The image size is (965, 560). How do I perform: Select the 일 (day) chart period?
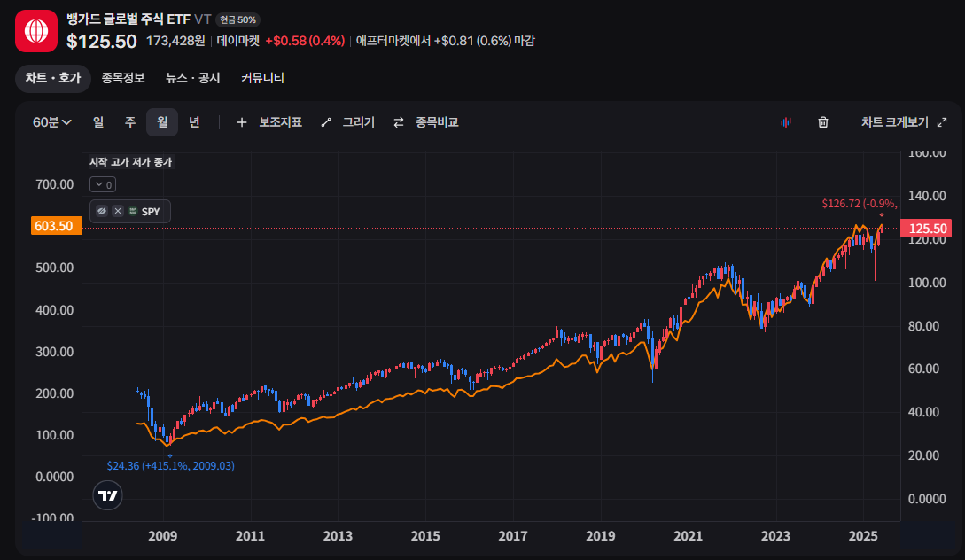pyautogui.click(x=98, y=122)
